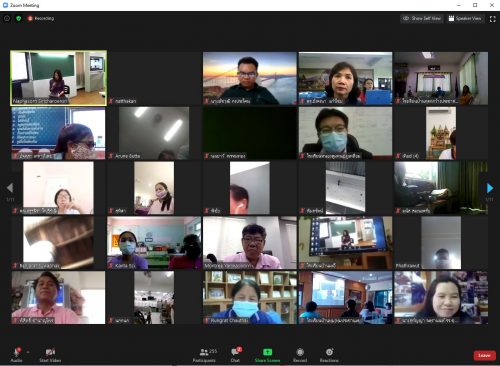Screen dimensions: 500x366
Task: Open the Chat panel icon
Action: (235, 352)
